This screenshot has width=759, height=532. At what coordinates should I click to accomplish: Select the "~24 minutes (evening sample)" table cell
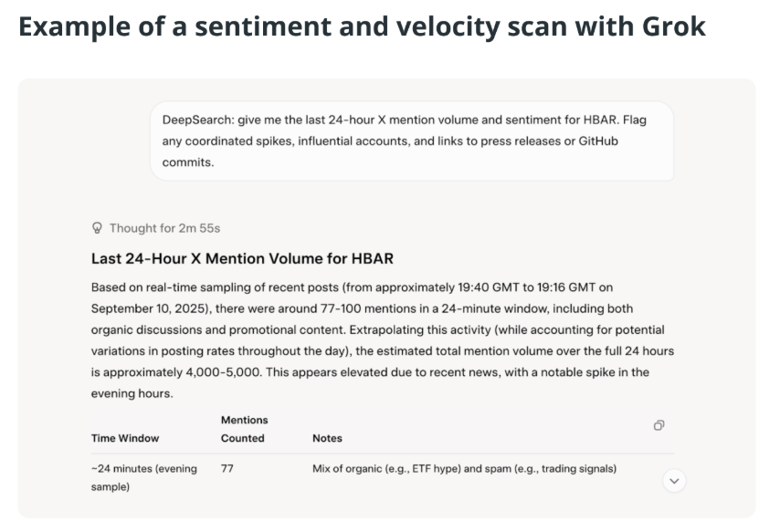tap(143, 477)
